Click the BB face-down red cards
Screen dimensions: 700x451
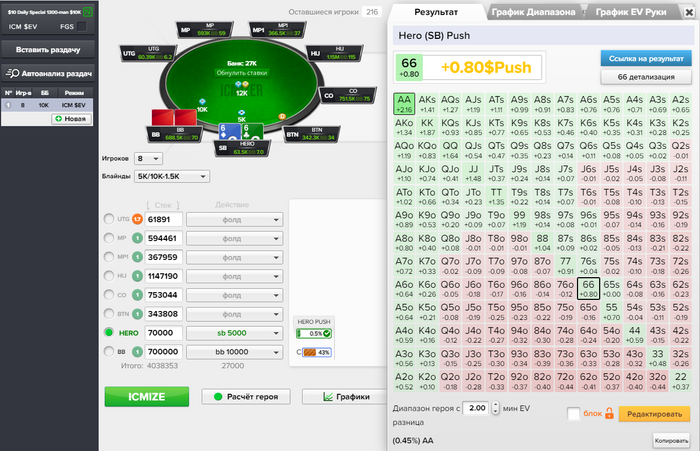(174, 117)
